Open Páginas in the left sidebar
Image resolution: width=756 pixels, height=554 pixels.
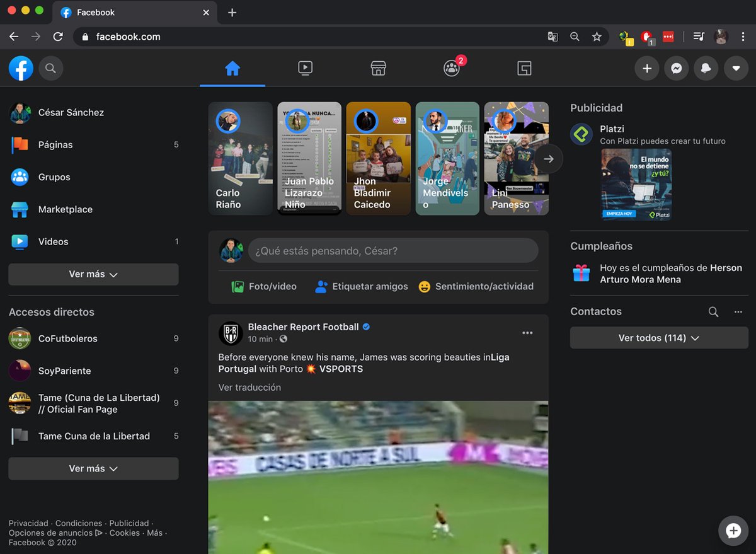click(93, 145)
